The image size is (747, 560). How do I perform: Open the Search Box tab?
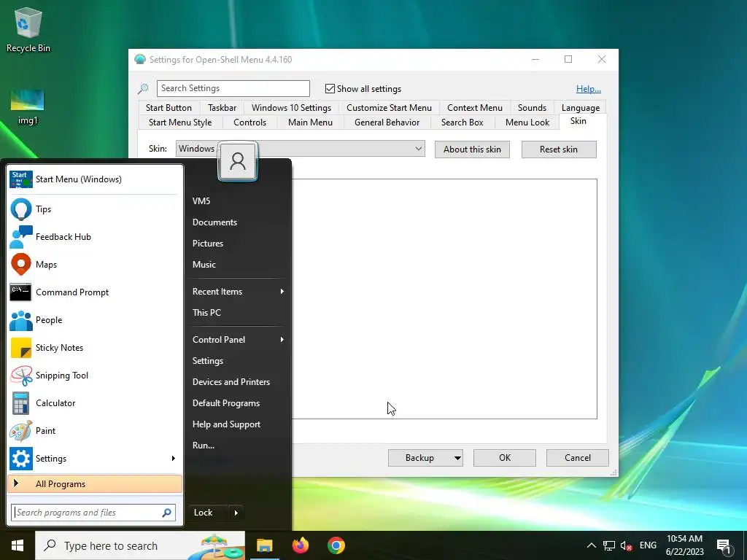tap(462, 122)
